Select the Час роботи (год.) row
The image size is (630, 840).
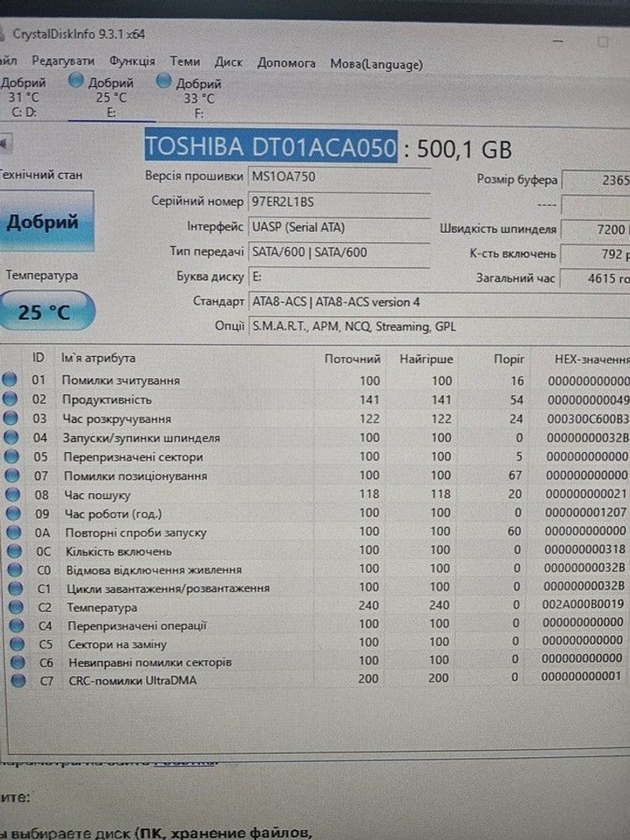316,513
